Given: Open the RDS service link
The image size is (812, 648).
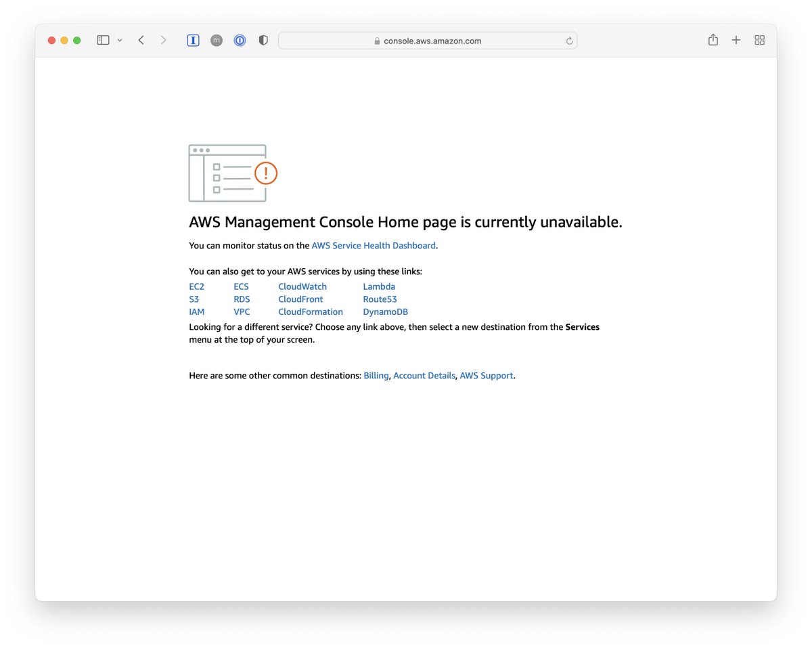Looking at the screenshot, I should click(242, 299).
